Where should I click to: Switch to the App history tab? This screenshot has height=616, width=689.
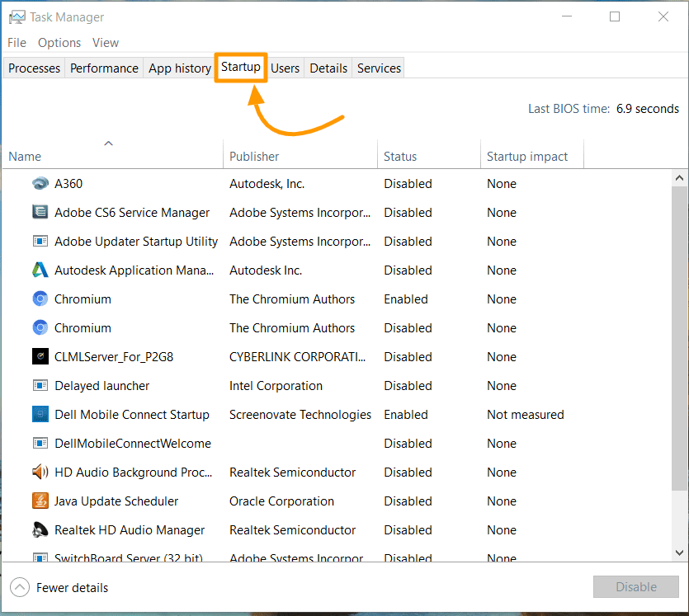click(180, 68)
